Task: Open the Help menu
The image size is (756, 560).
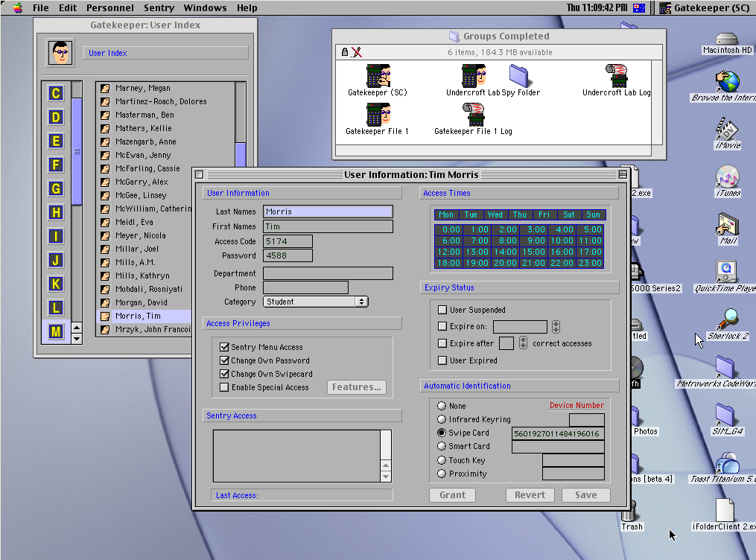Action: 247,7
